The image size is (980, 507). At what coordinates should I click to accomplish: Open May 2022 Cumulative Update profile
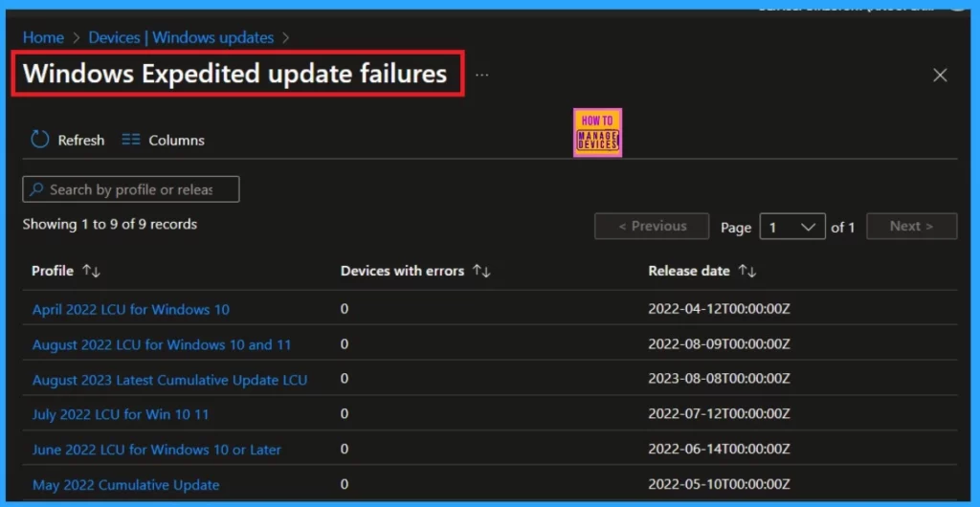tap(125, 485)
